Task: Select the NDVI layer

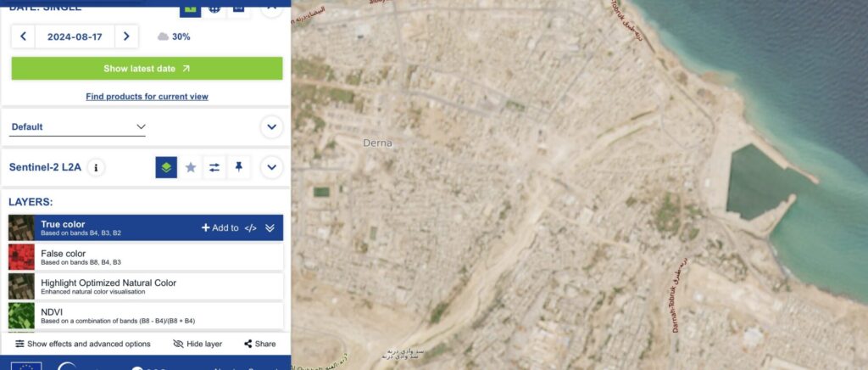Action: click(146, 316)
